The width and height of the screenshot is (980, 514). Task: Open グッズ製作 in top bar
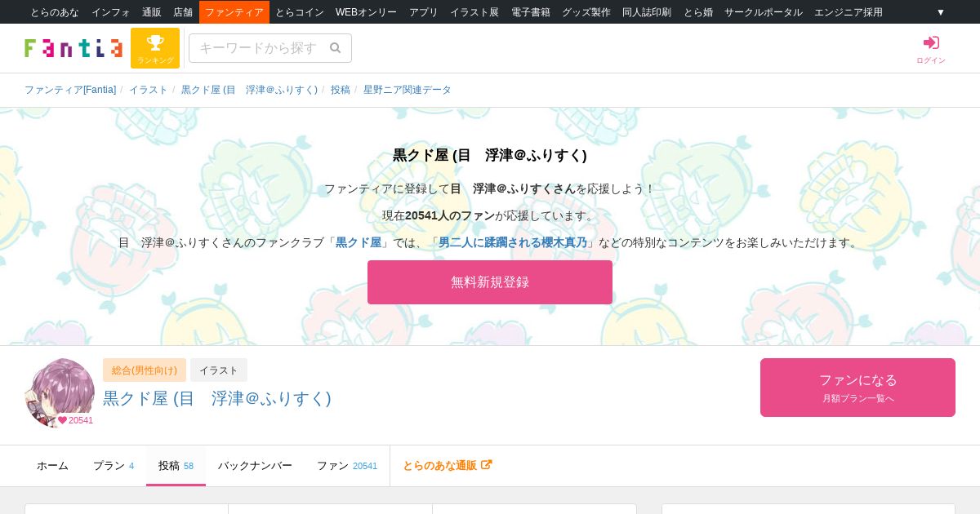coord(586,12)
